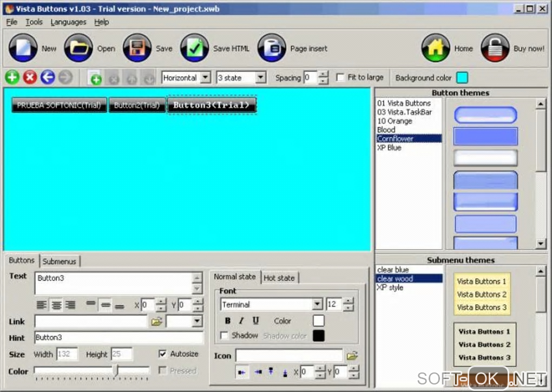Open a project with the Open folder icon
The image size is (552, 392).
coord(78,48)
